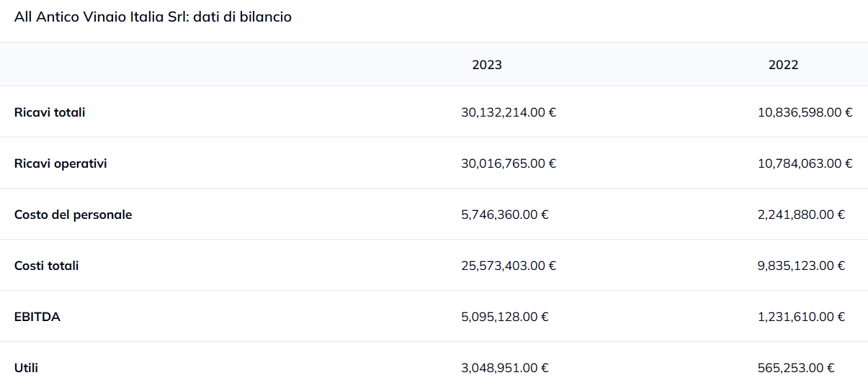Click the 2023 personnel cost 5,746,360.00 €
The width and height of the screenshot is (868, 388).
(x=505, y=215)
